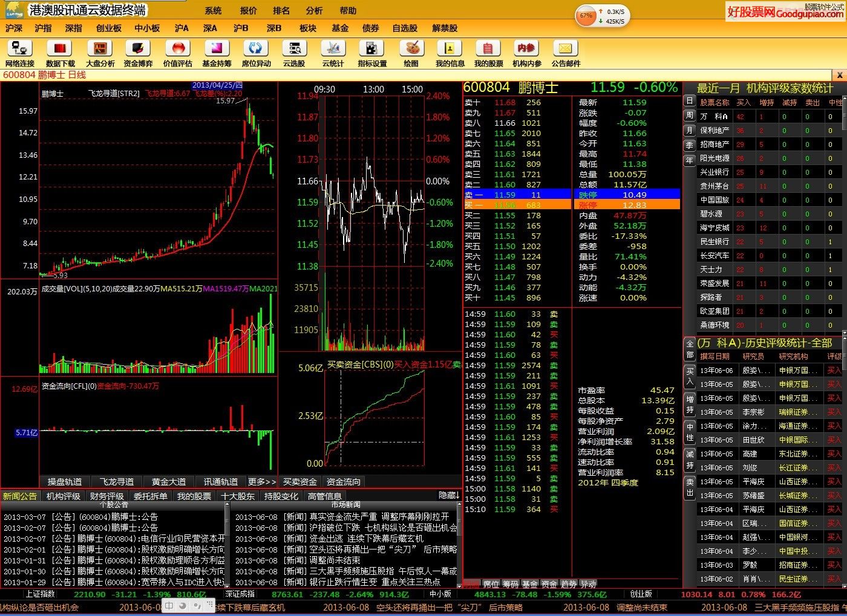Click the 基金持筹 fund holdings icon
The height and width of the screenshot is (616, 847).
coord(217,53)
